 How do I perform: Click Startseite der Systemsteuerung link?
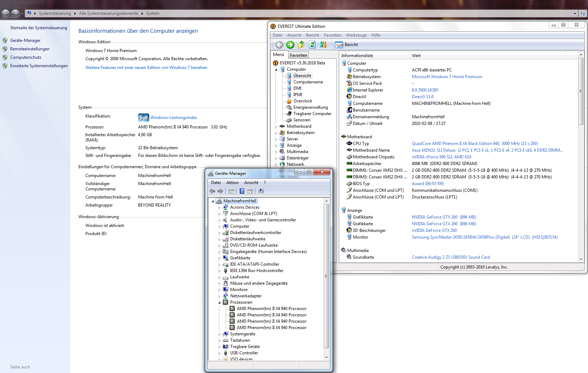(38, 28)
